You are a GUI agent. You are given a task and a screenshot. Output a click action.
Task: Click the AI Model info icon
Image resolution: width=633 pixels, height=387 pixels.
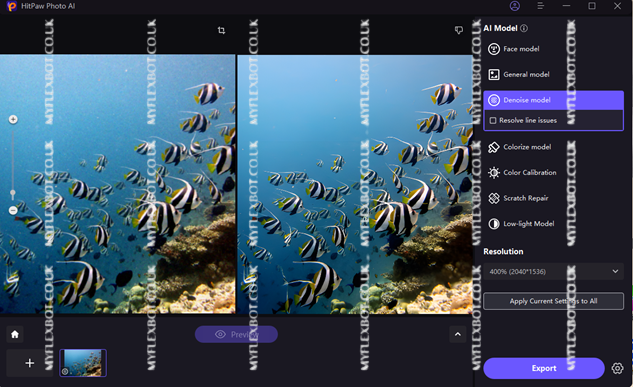pos(524,28)
